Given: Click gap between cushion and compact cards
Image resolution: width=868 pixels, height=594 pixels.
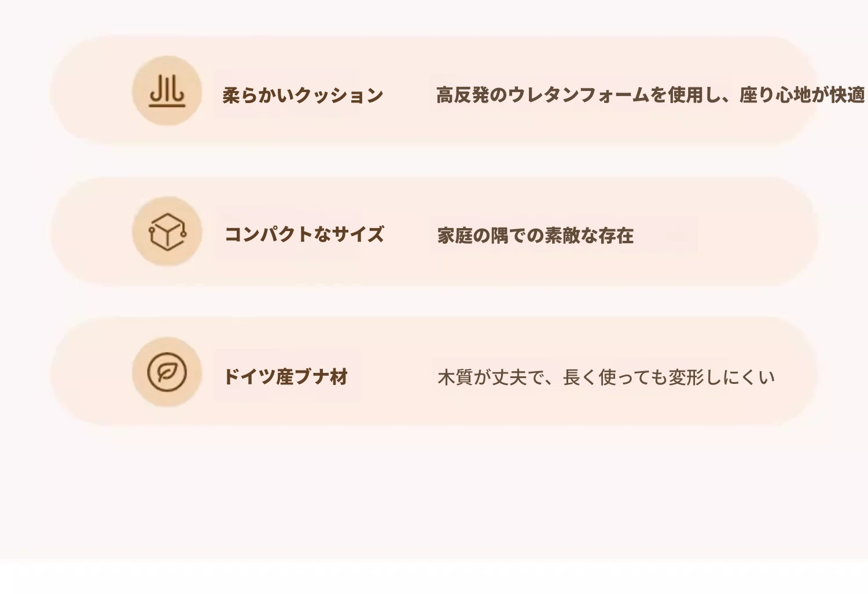Looking at the screenshot, I should (434, 161).
